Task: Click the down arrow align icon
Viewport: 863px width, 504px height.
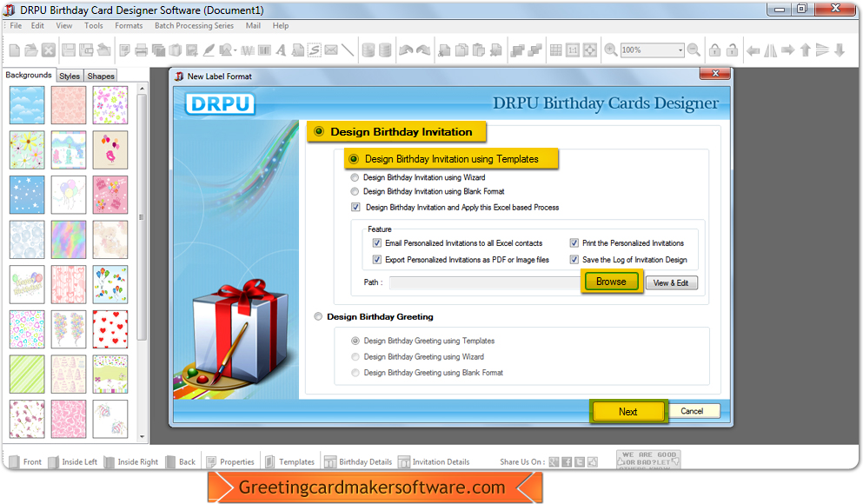Action: click(x=840, y=50)
